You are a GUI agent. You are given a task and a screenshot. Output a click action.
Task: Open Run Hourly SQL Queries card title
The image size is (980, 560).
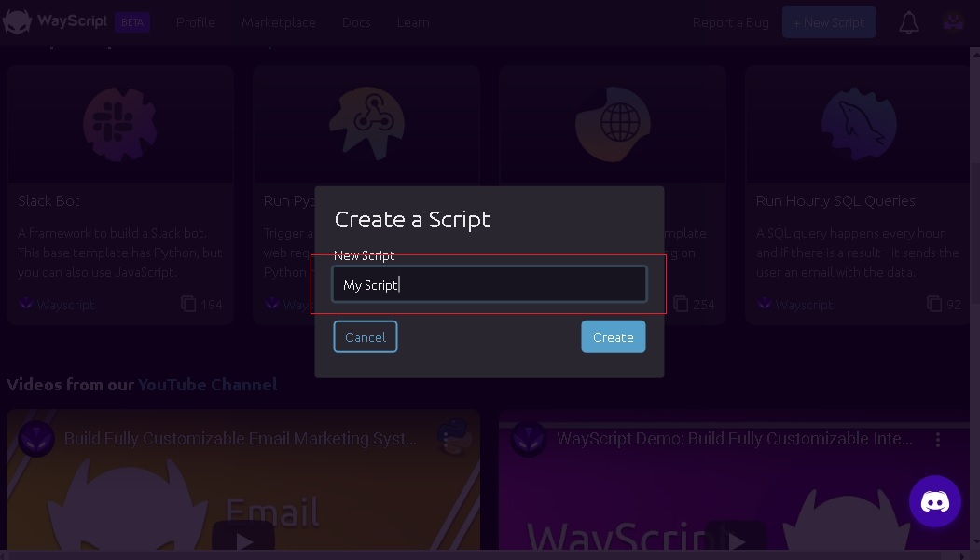click(x=835, y=201)
